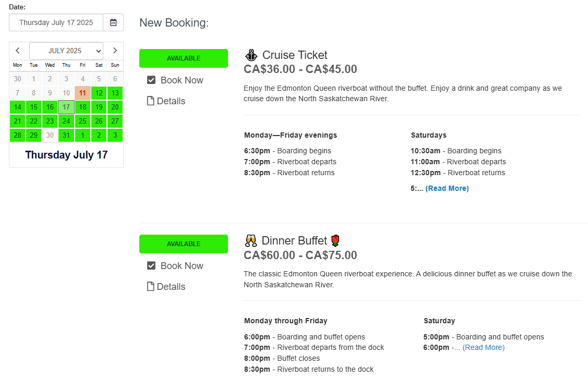Click document icon next to Cruise Ticket Details
This screenshot has width=588, height=390.
coord(151,101)
